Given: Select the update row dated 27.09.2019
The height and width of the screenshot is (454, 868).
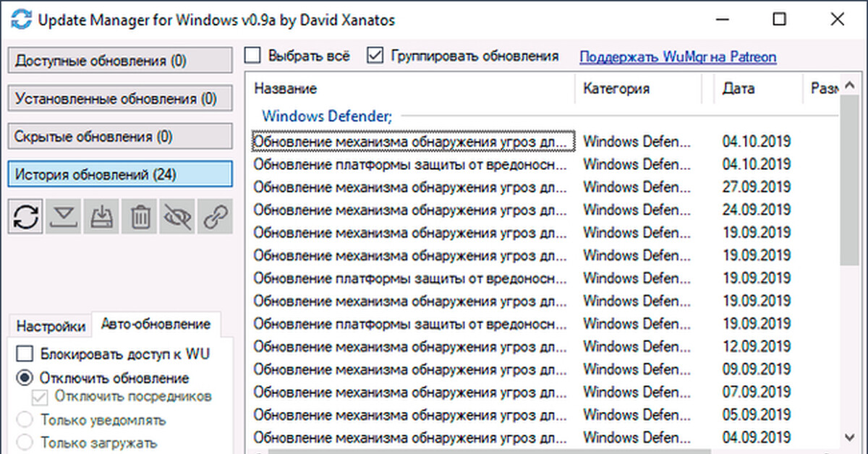Looking at the screenshot, I should point(542,187).
